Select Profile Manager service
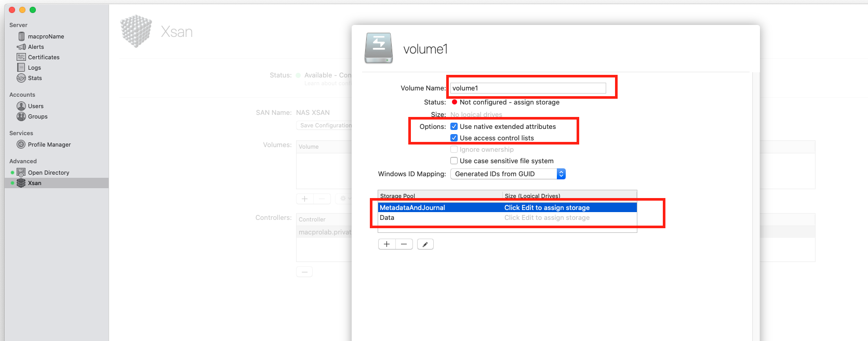Image resolution: width=868 pixels, height=341 pixels. coord(49,145)
